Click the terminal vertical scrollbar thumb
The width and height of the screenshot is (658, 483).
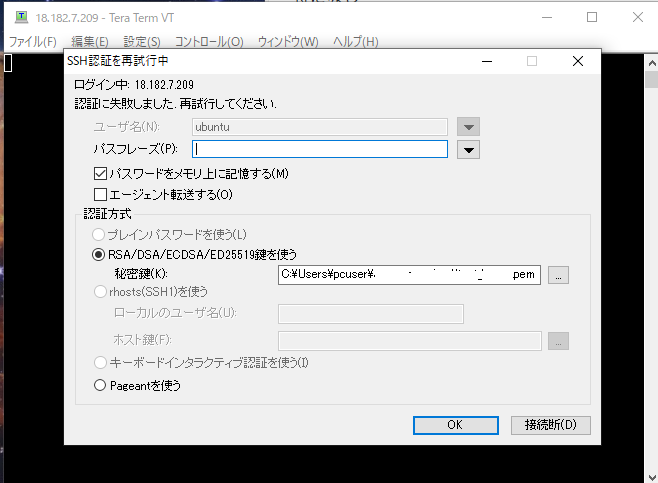pos(652,80)
